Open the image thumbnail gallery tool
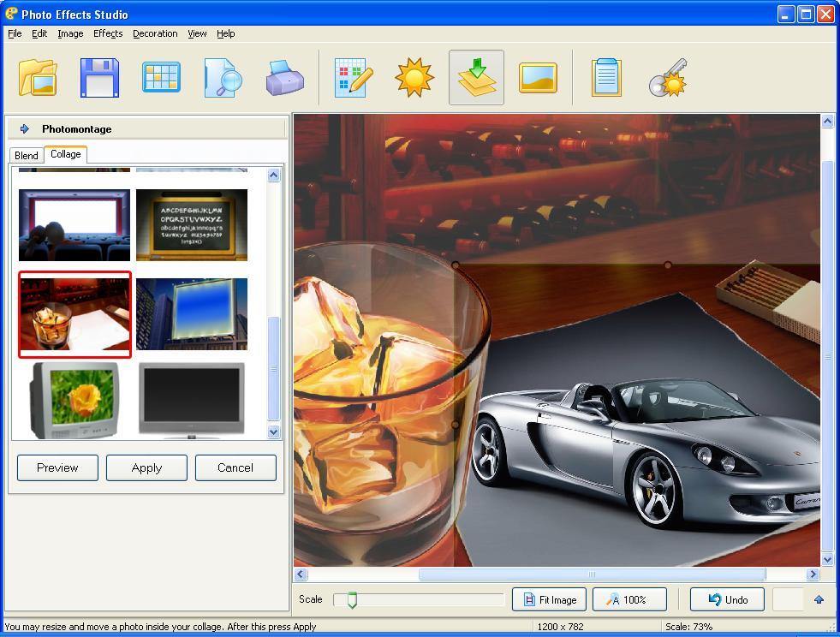The height and width of the screenshot is (637, 840). coord(160,77)
